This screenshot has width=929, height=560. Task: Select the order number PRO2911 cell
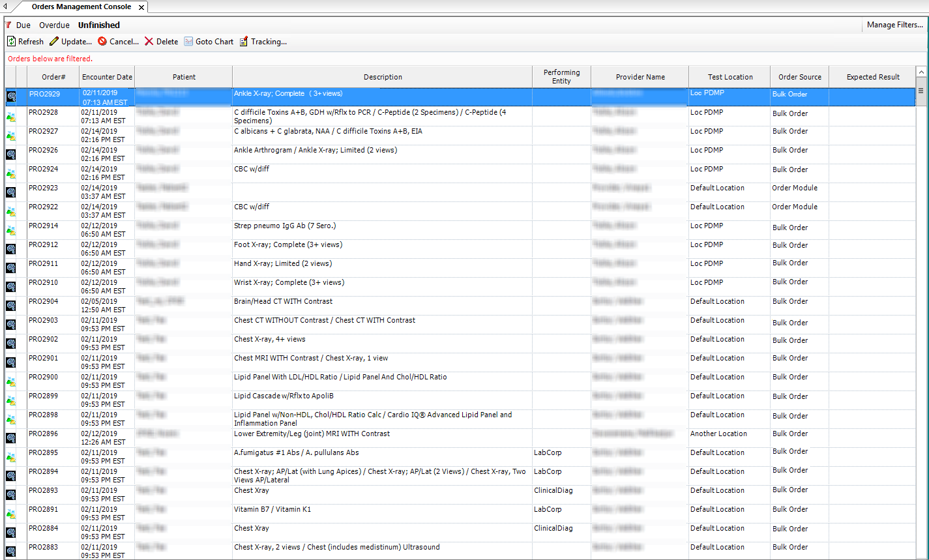coord(44,264)
